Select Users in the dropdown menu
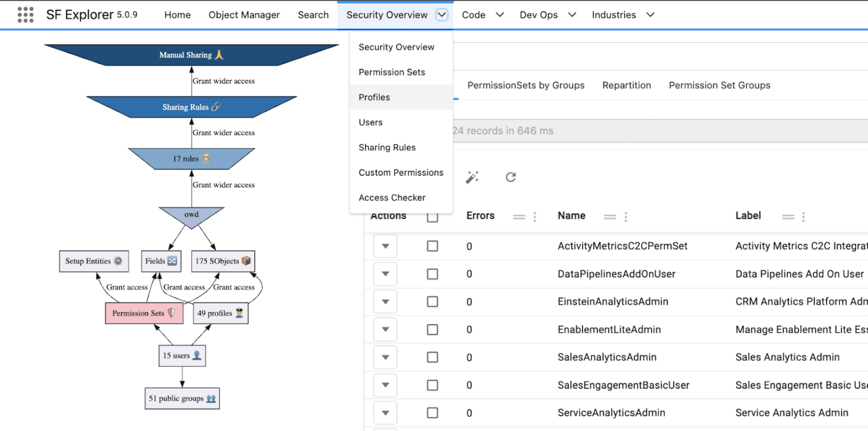868x431 pixels. click(401, 122)
